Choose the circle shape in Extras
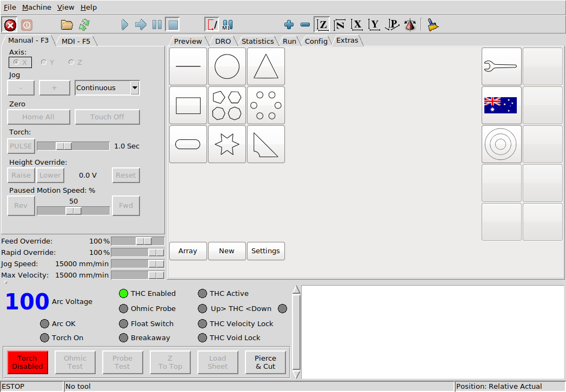This screenshot has width=566, height=392. click(227, 66)
